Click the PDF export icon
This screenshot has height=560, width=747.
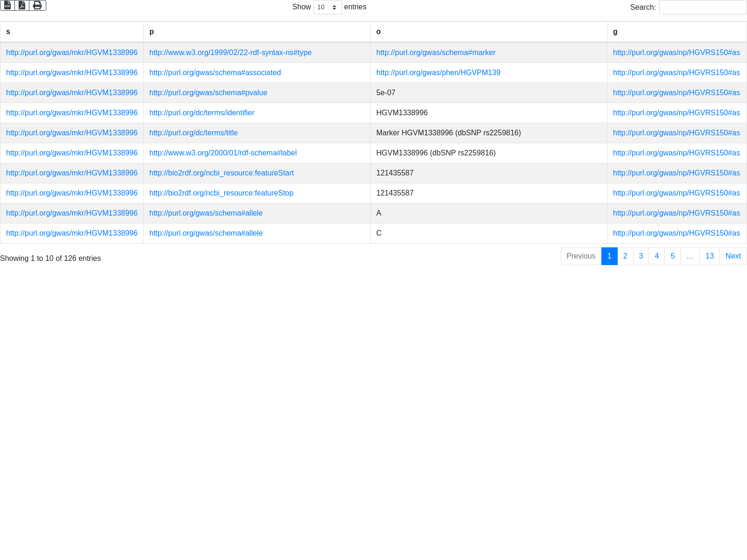[22, 5]
